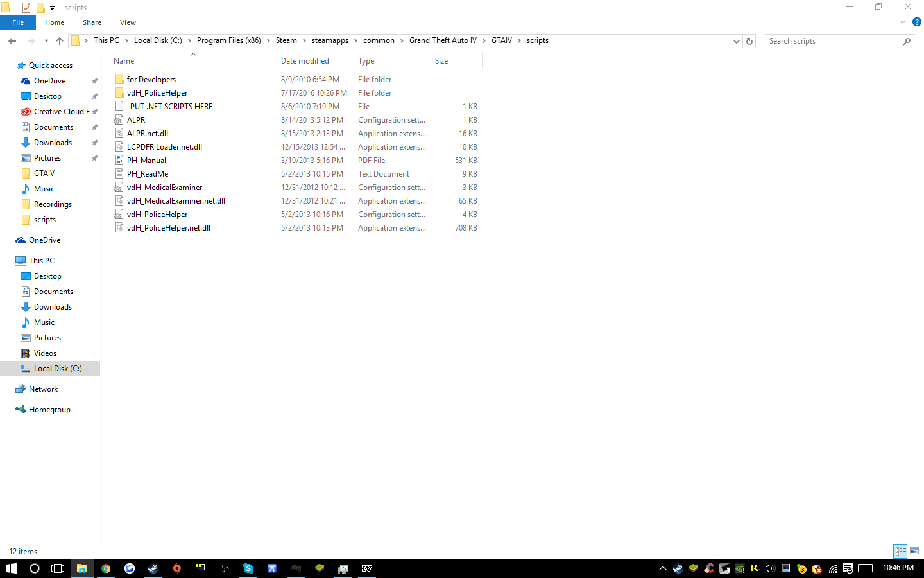Open Skype from taskbar

tap(248, 568)
